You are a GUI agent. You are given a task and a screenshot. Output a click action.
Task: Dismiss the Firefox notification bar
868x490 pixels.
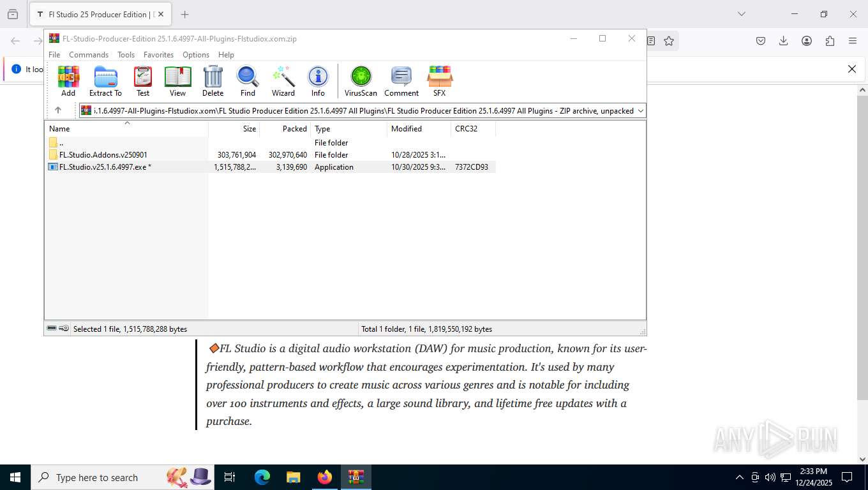[x=851, y=69]
